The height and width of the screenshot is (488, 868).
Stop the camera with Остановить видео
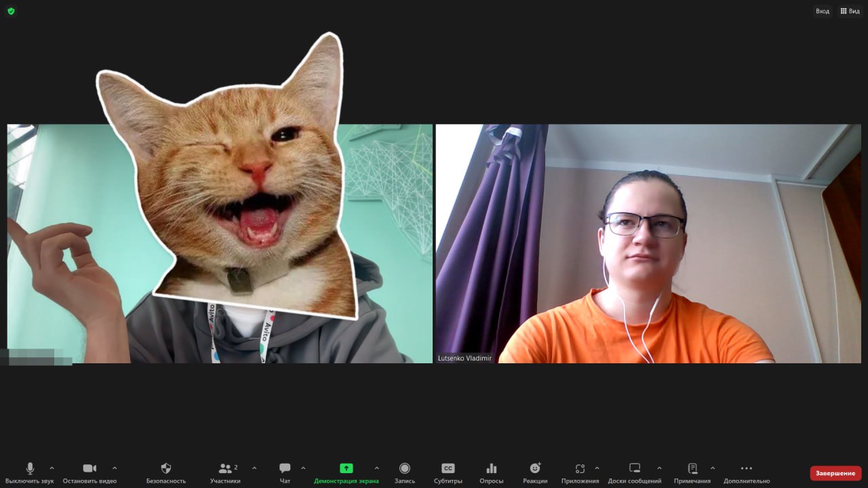click(x=90, y=468)
